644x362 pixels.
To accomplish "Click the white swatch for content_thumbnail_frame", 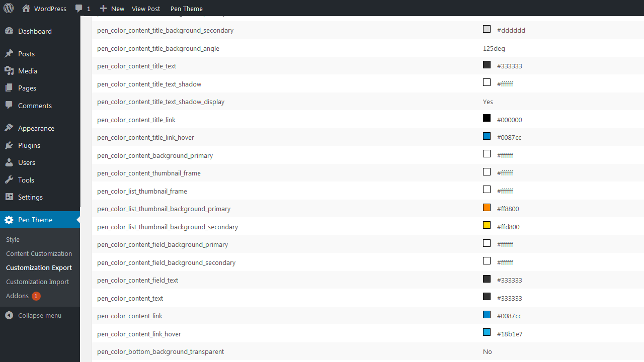I will tap(487, 172).
